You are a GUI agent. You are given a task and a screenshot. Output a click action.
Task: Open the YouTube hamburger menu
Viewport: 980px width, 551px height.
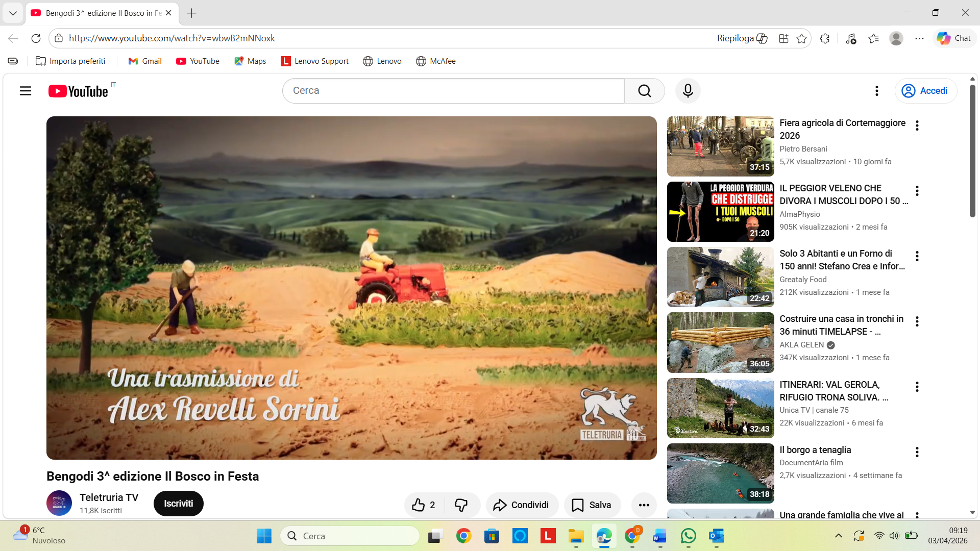[25, 91]
